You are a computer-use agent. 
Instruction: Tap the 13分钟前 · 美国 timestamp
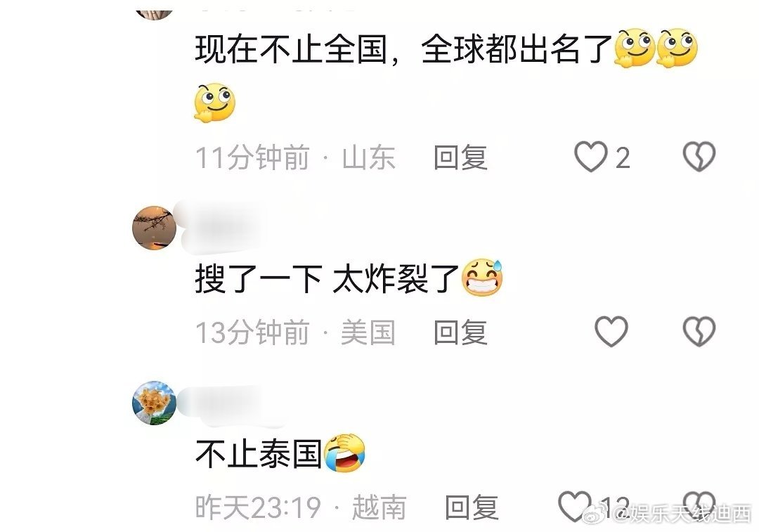pyautogui.click(x=295, y=332)
